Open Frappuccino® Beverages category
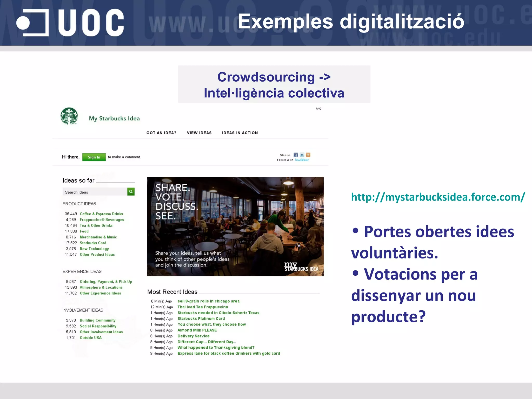The height and width of the screenshot is (399, 532). pos(102,220)
